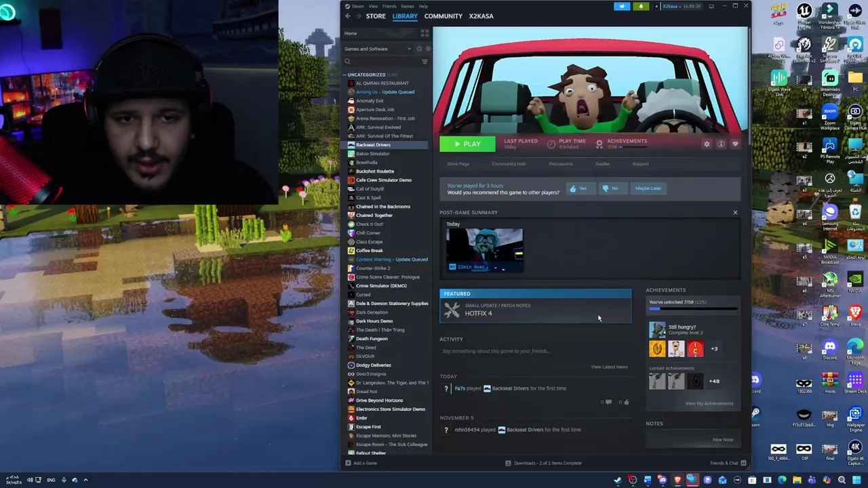
Task: Toggle sort by recent activity clock icon
Action: coord(419,49)
